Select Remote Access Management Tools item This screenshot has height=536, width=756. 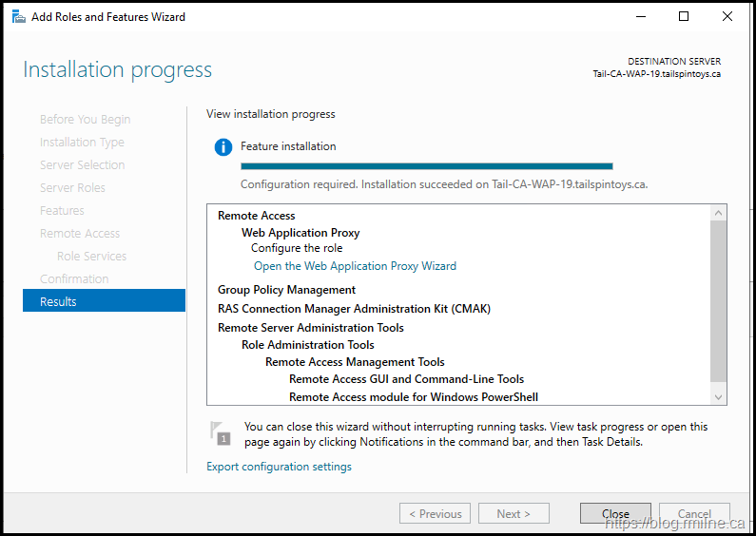pyautogui.click(x=355, y=362)
